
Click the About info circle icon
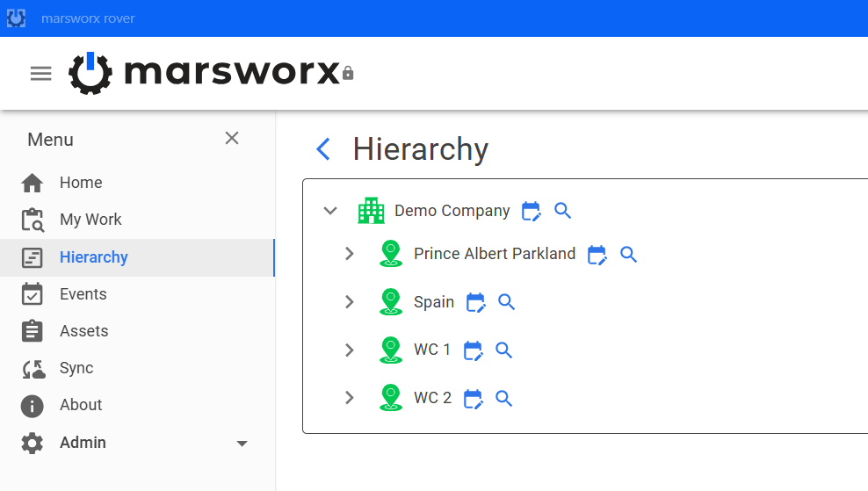(x=33, y=406)
